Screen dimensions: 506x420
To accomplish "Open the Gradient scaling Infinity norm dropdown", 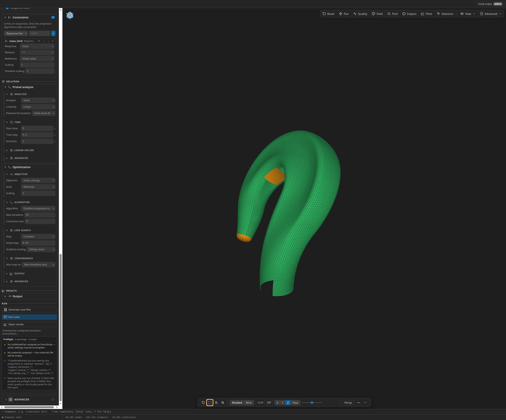I will tap(41, 249).
